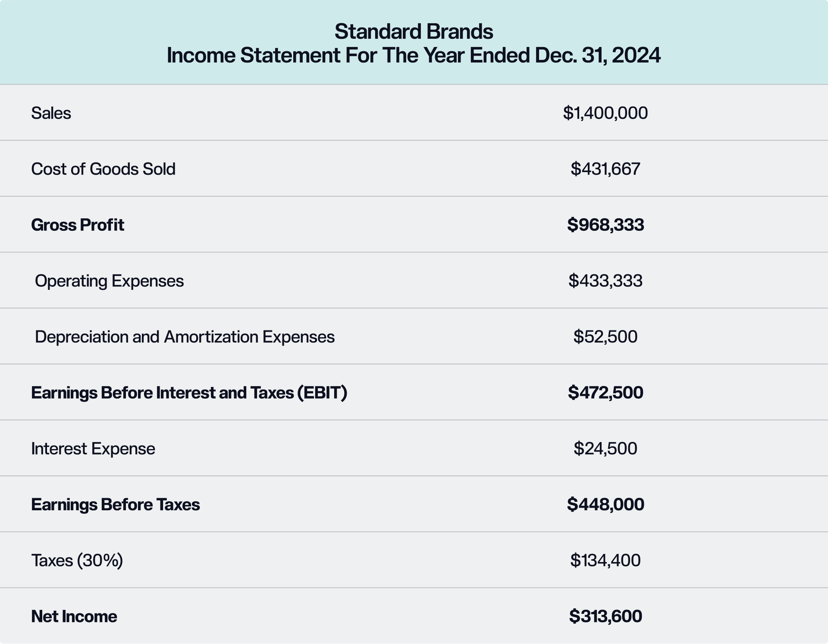Select the Depreciation and Amortization Expenses label
The width and height of the screenshot is (828, 644).
[185, 337]
